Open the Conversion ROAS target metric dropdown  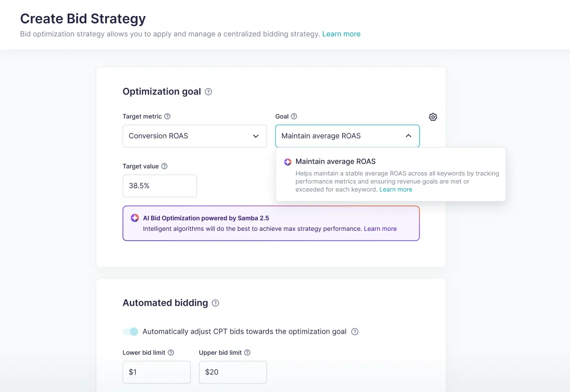click(x=195, y=136)
